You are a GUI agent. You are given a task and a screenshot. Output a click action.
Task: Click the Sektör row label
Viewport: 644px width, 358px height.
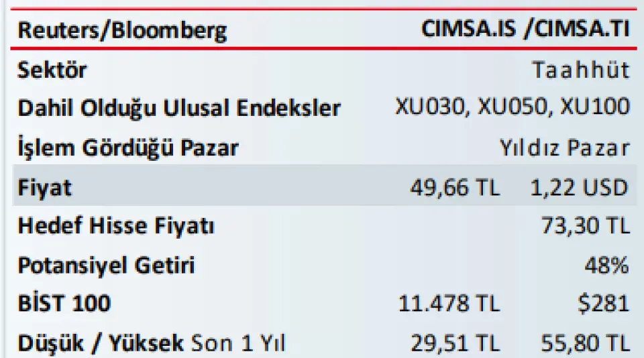tap(52, 70)
